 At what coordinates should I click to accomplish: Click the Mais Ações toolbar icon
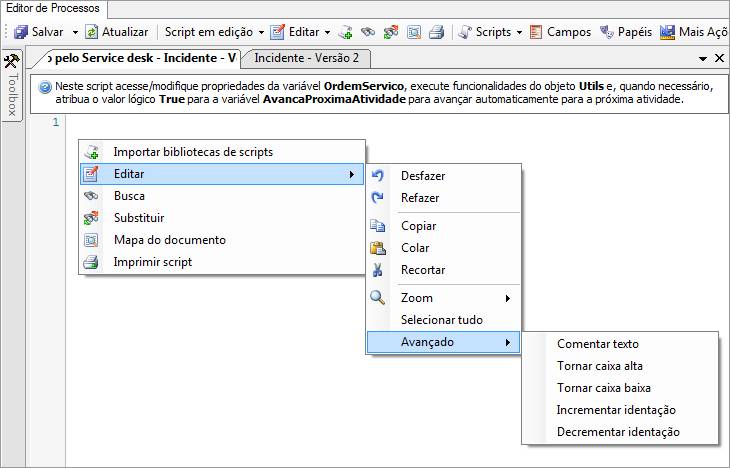coord(667,32)
